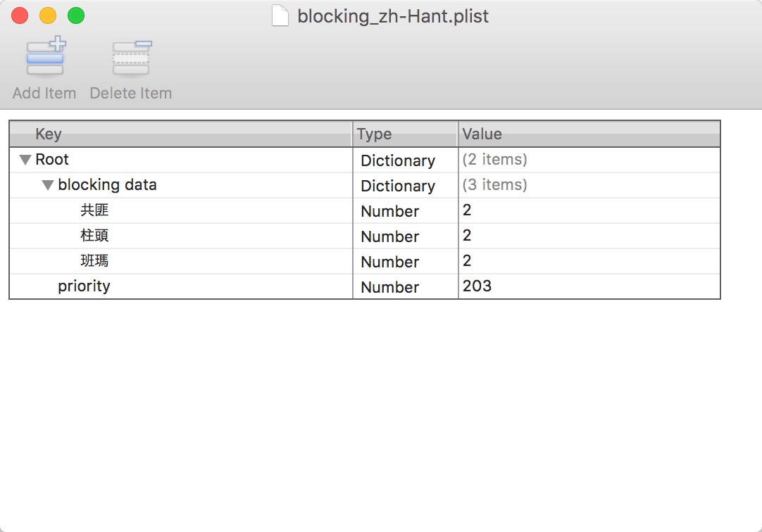Click the Delete Item toolbar icon
762x532 pixels.
(x=130, y=58)
